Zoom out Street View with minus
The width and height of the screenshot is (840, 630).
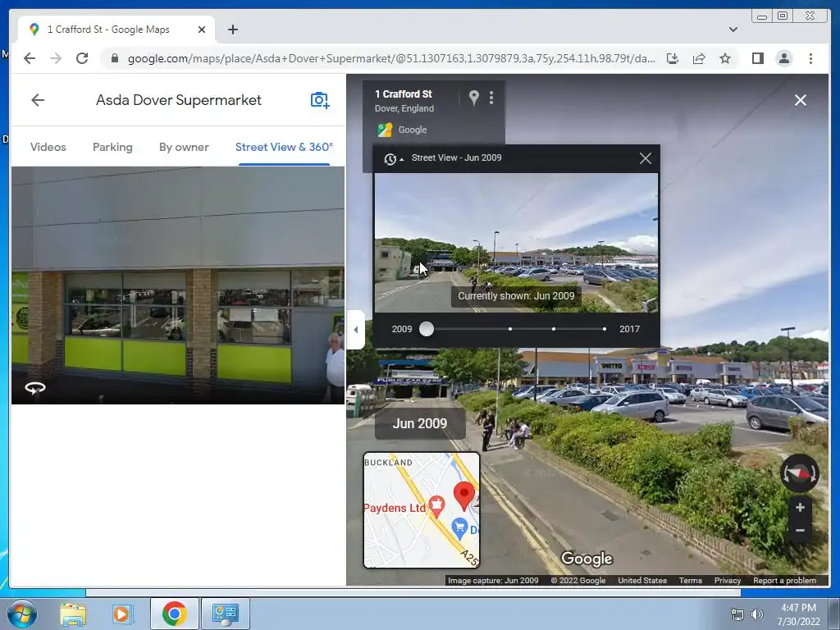coord(800,531)
